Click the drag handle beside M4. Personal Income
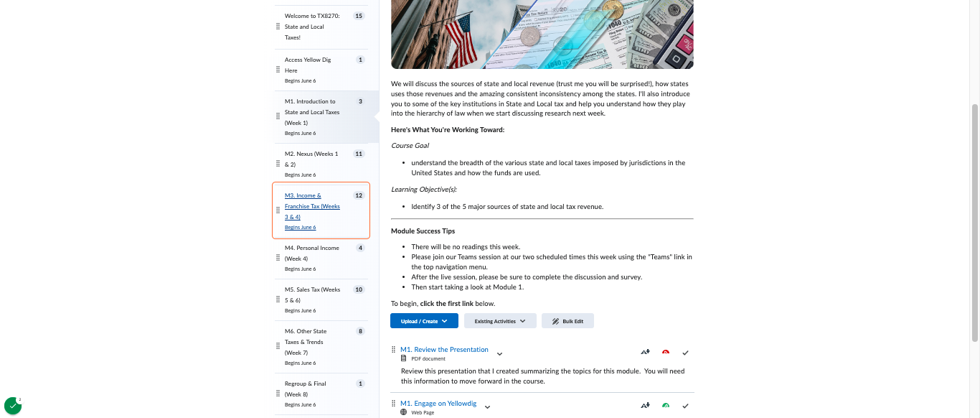The image size is (980, 418). pos(278,258)
